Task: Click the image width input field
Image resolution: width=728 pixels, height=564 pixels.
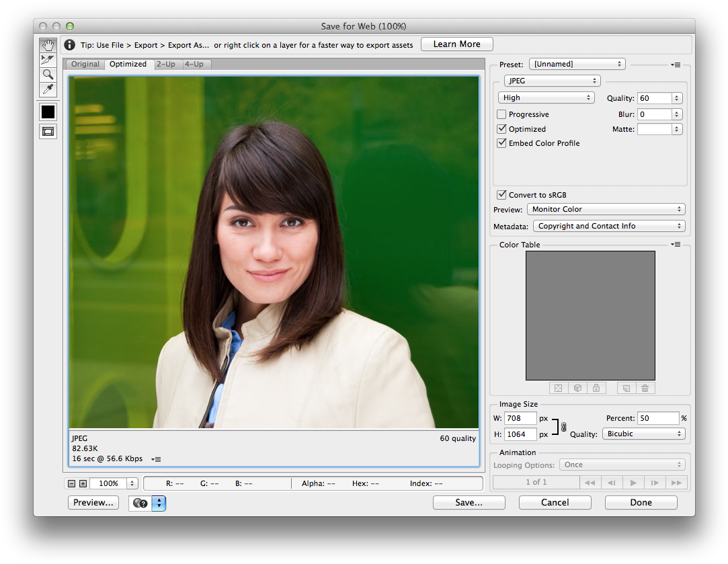Action: 520,418
